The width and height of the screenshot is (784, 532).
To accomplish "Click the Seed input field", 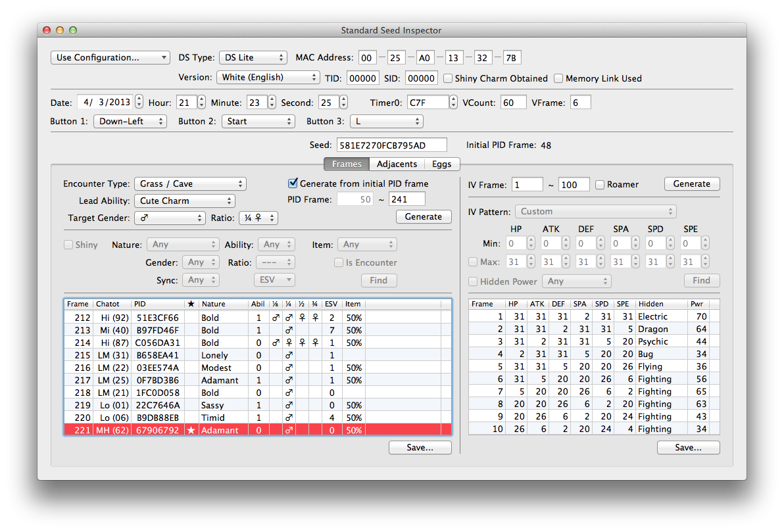I will coord(391,145).
